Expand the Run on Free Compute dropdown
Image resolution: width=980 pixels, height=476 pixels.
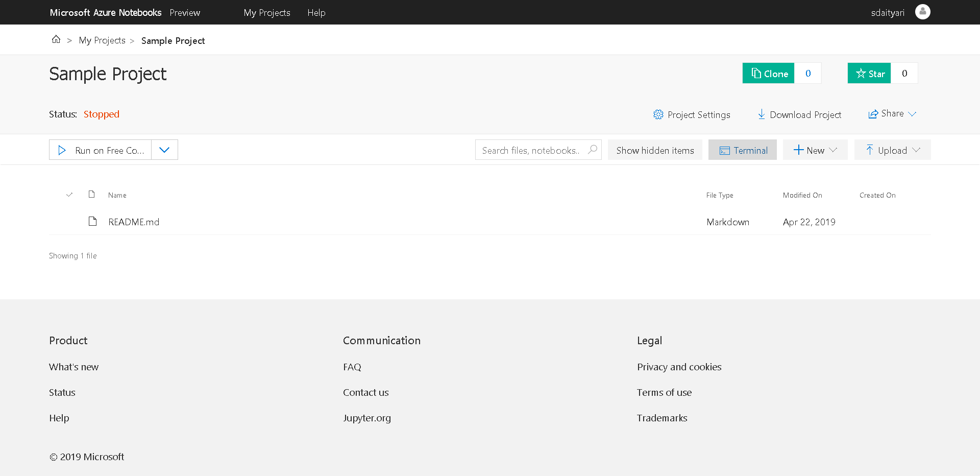[x=164, y=150]
